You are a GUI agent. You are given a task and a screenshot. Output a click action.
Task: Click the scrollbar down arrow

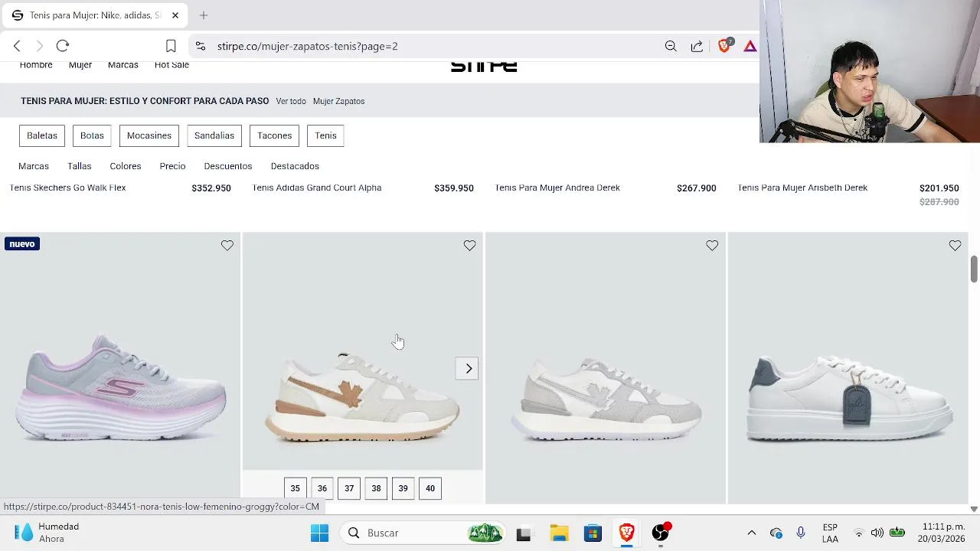974,509
